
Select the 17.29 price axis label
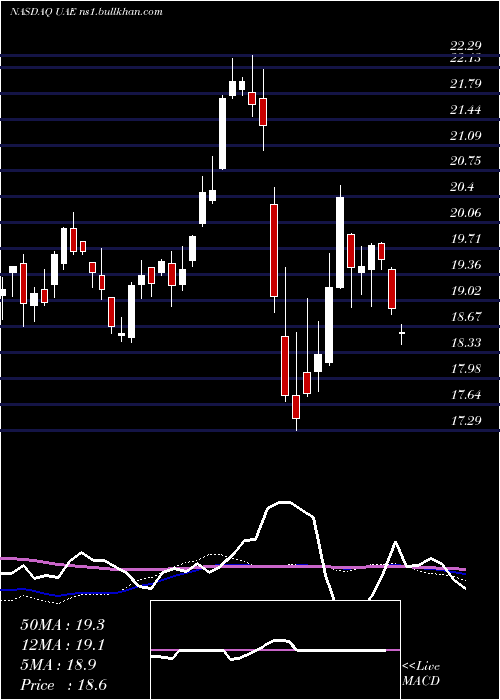point(466,420)
